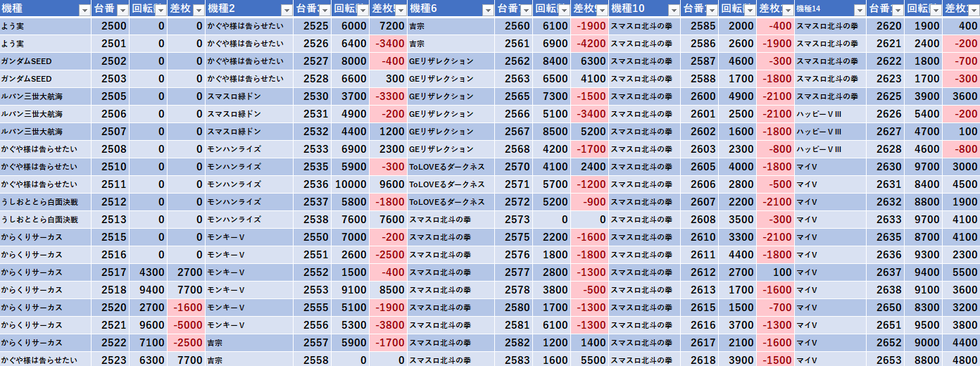Select ToLOVEるダークネス cell in row 2571
Image resolution: width=980 pixels, height=366 pixels.
pyautogui.click(x=451, y=184)
